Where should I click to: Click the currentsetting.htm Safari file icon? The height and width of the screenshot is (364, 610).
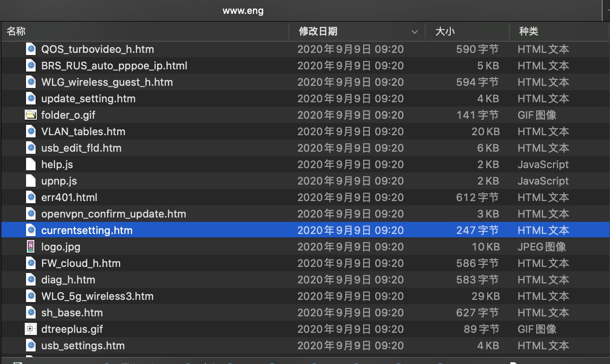pyautogui.click(x=30, y=231)
